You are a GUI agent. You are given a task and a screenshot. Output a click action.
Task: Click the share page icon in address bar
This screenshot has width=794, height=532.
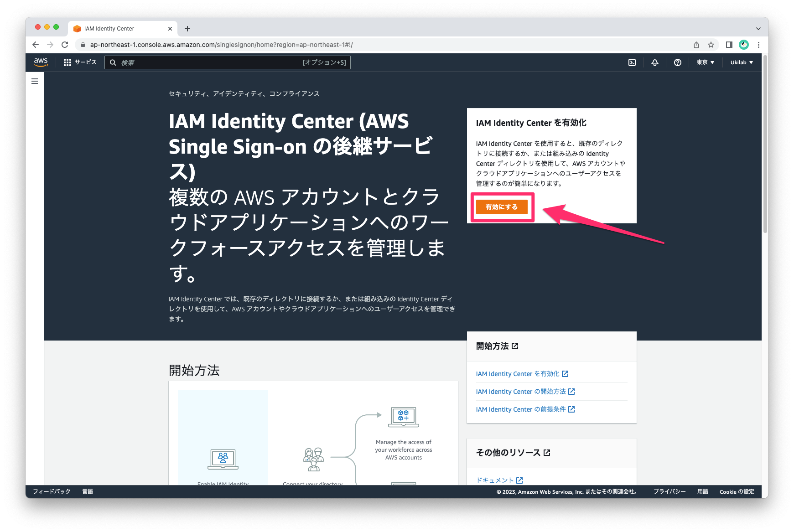pyautogui.click(x=696, y=45)
